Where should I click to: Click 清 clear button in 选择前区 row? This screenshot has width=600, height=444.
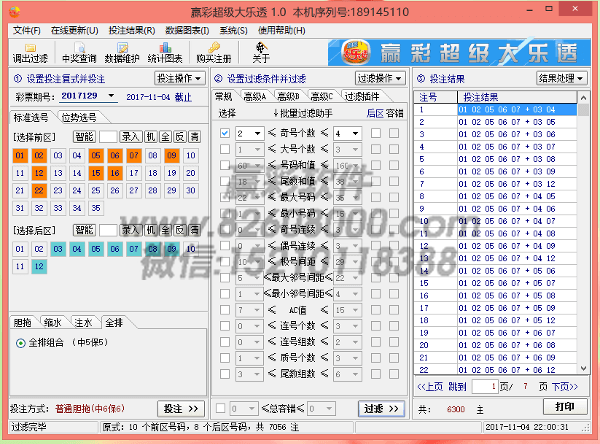tap(194, 137)
